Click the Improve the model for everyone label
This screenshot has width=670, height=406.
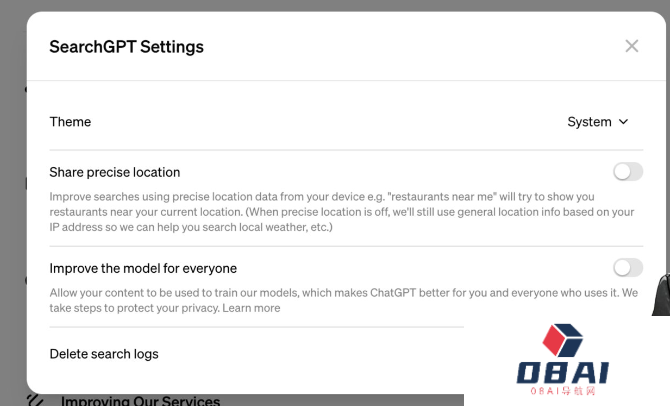pos(143,268)
